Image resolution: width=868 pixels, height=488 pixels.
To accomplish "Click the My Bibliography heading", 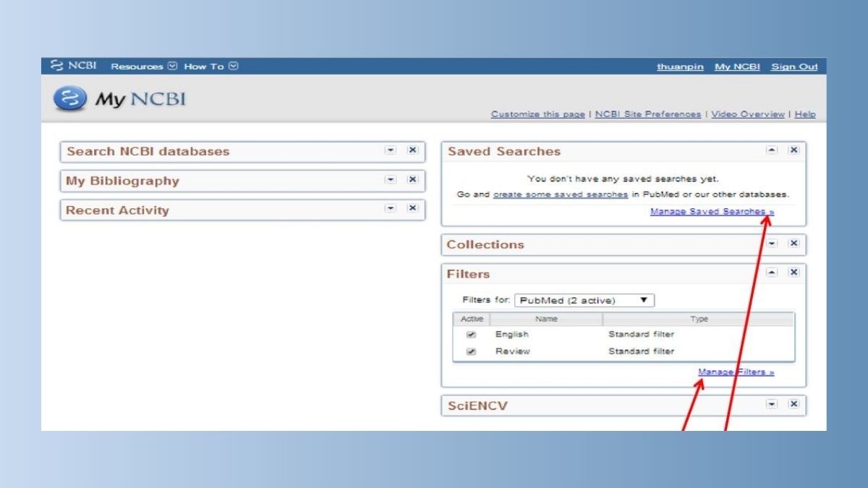I will coord(122,181).
